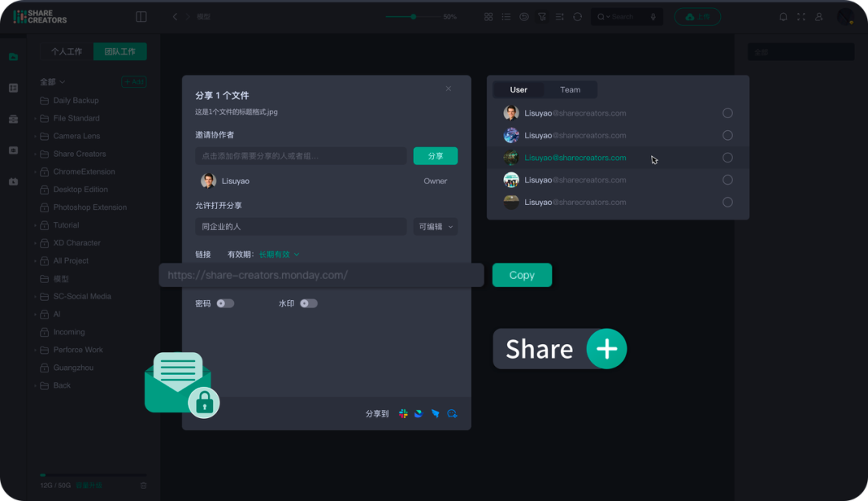
Task: Open the 容量升级 upgrade link
Action: 88,486
